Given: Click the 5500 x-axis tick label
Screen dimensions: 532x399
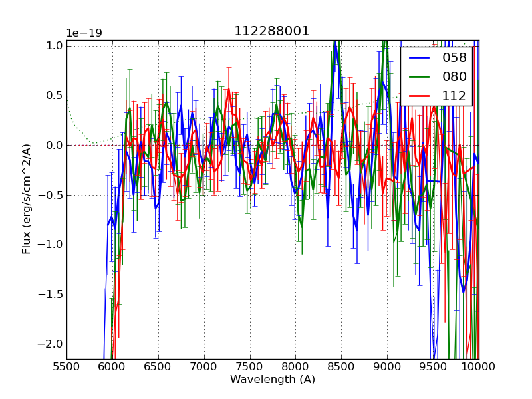Looking at the screenshot, I should (66, 366).
